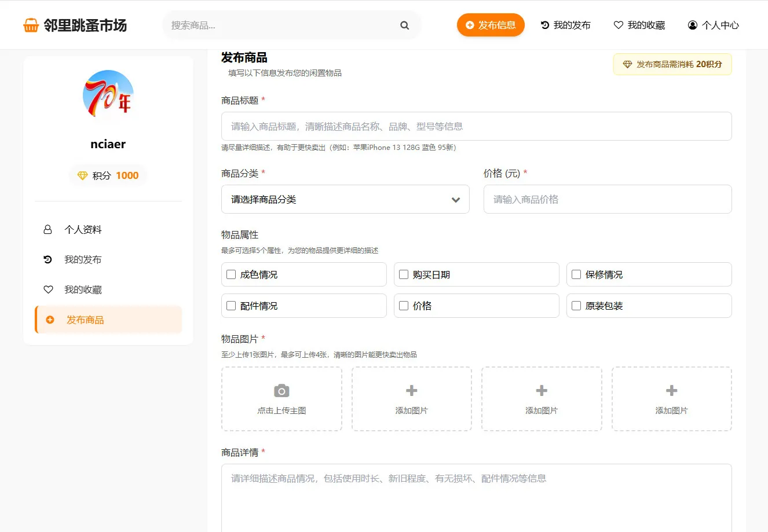
Task: Click the person icon next to 个人中心
Action: [x=692, y=25]
